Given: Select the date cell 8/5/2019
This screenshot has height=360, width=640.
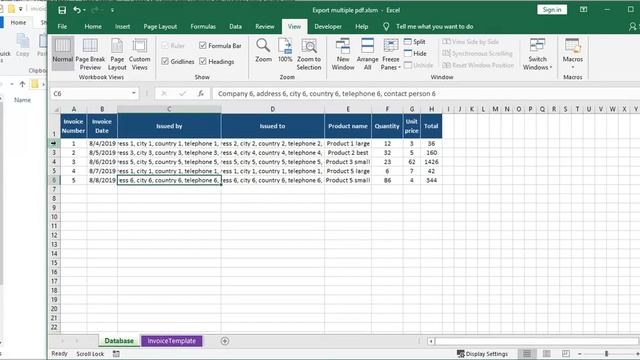Looking at the screenshot, I should pos(102,153).
